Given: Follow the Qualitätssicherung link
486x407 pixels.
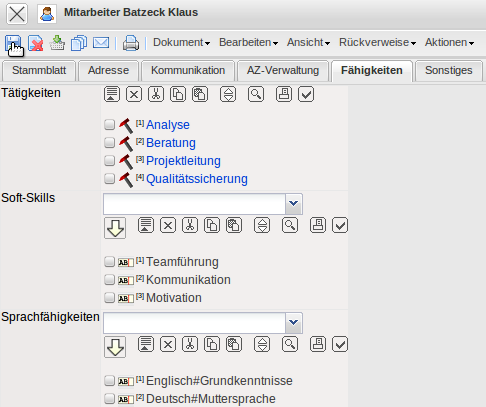Looking at the screenshot, I should [197, 179].
